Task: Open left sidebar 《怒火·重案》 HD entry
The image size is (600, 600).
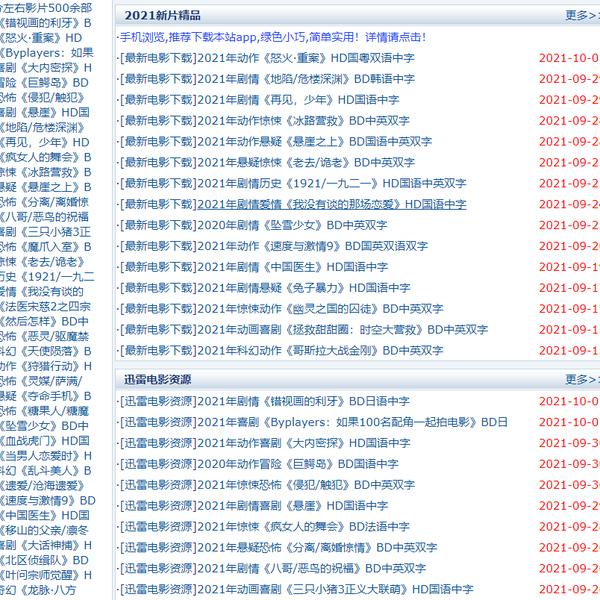Action: [x=41, y=38]
